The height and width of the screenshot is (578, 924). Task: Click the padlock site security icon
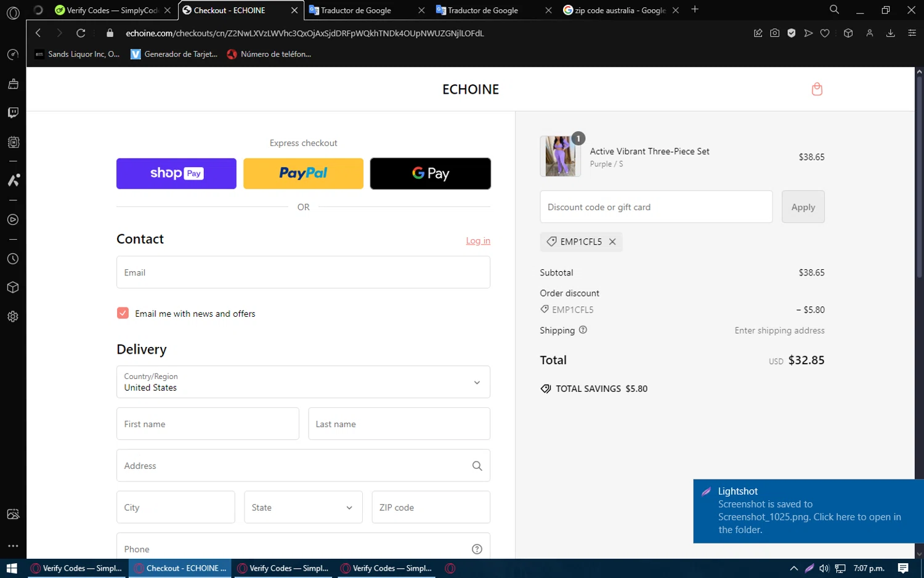(x=110, y=33)
